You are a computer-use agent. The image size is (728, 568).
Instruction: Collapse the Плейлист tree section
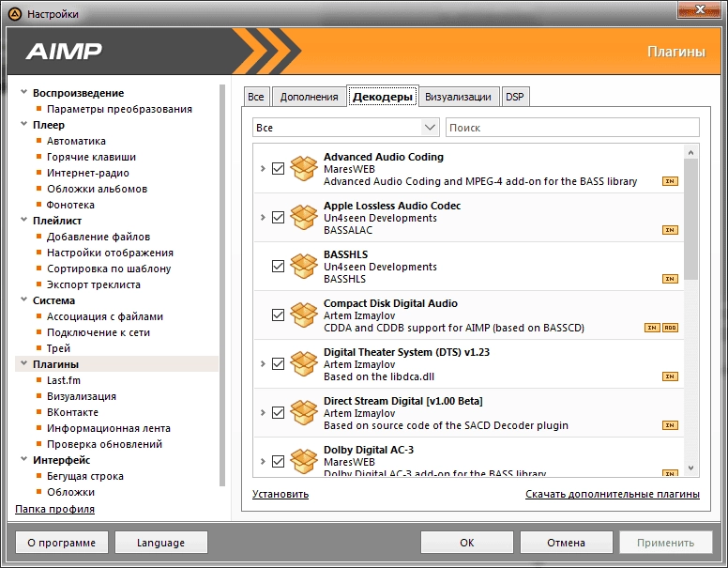coord(23,220)
